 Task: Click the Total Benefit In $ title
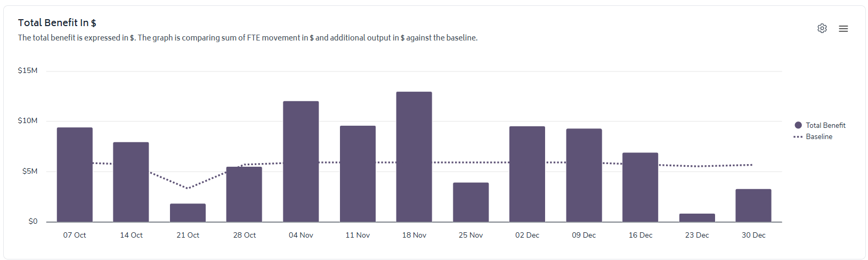click(x=57, y=23)
